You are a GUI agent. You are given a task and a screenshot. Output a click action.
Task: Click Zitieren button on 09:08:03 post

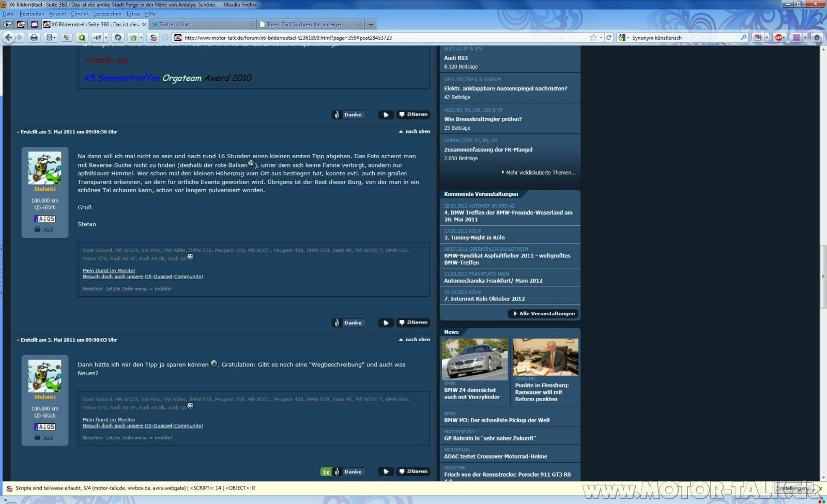413,471
